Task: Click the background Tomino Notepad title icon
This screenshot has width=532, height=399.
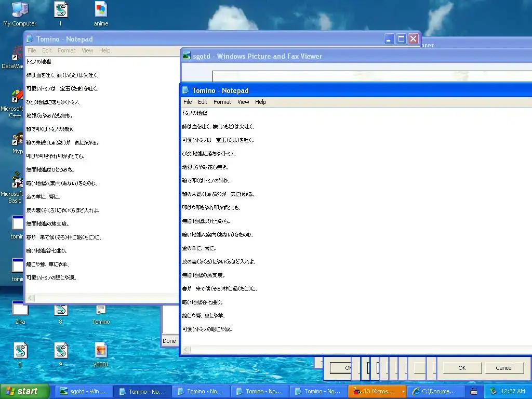Action: [30, 39]
